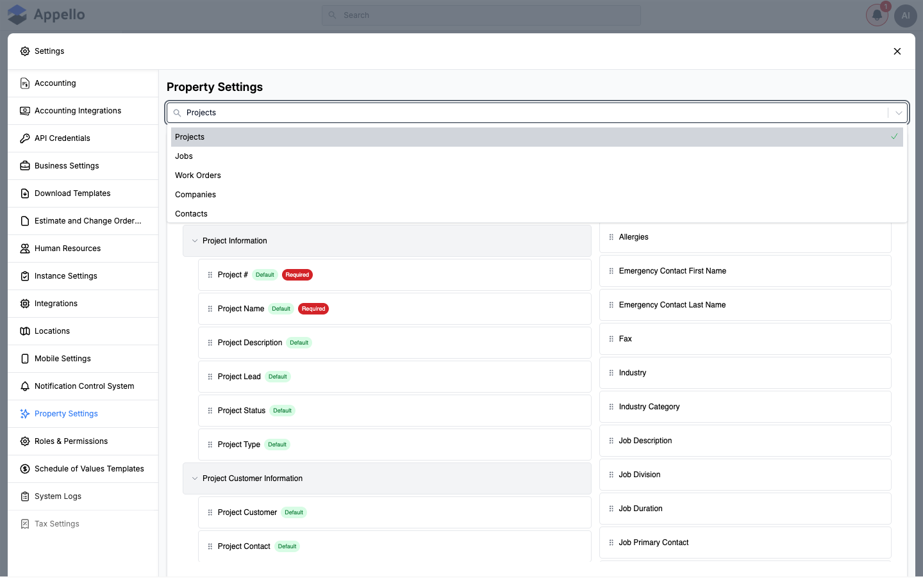The width and height of the screenshot is (923, 588).
Task: Collapse the Project Information section
Action: coord(195,241)
